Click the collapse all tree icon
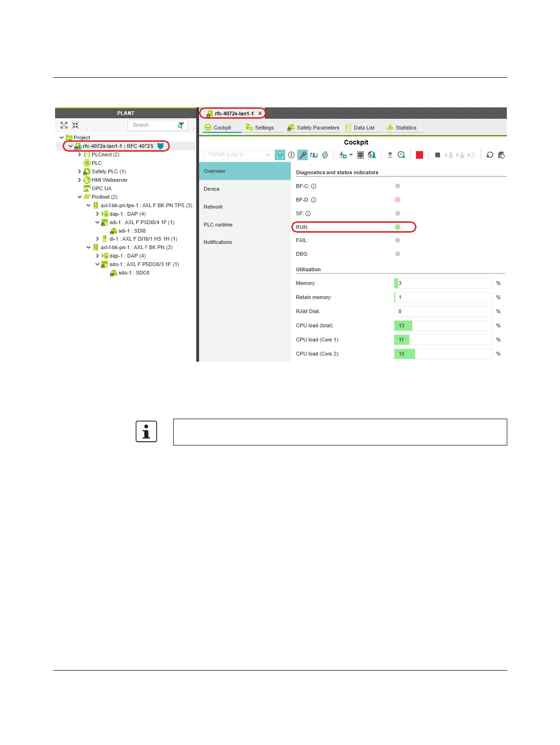This screenshot has height=745, width=560. point(75,125)
